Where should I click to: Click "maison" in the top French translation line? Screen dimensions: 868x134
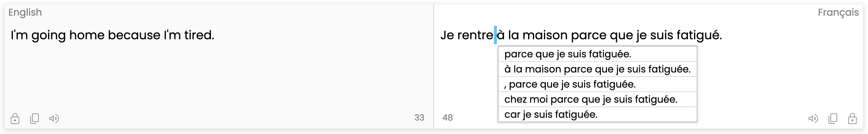point(545,35)
